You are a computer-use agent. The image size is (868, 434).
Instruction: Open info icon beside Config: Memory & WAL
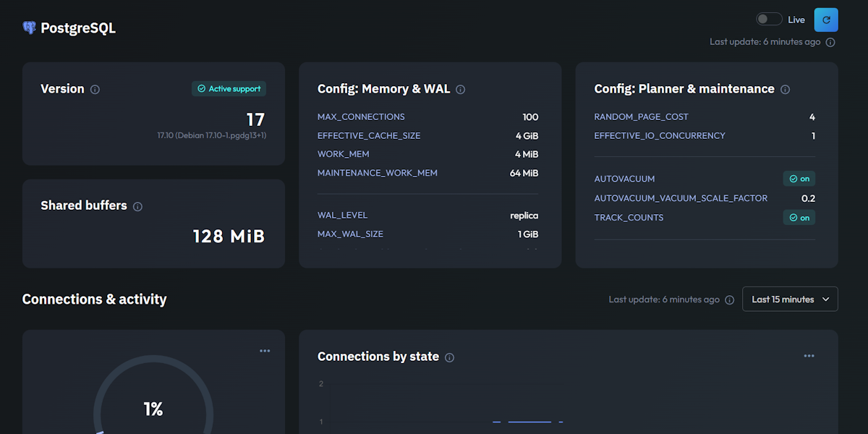[461, 90]
